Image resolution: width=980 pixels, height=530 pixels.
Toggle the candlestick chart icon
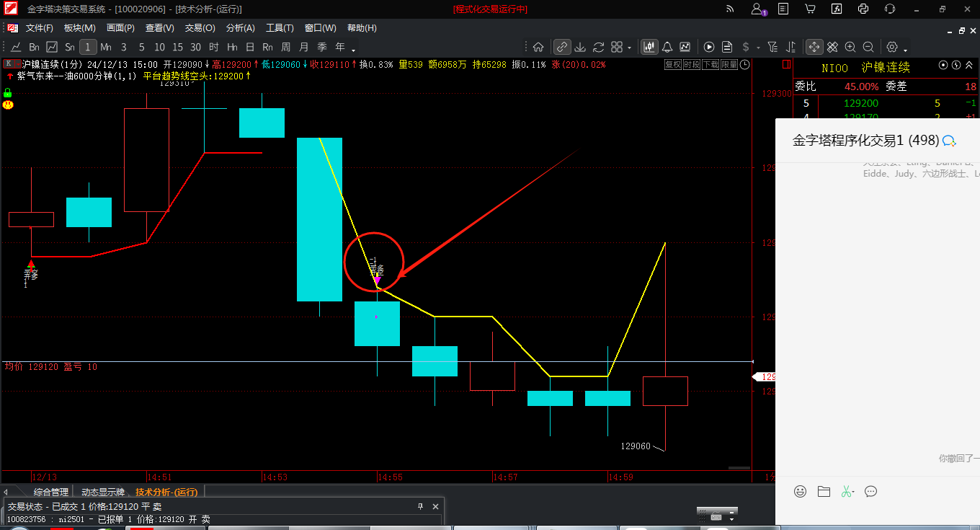pos(649,47)
